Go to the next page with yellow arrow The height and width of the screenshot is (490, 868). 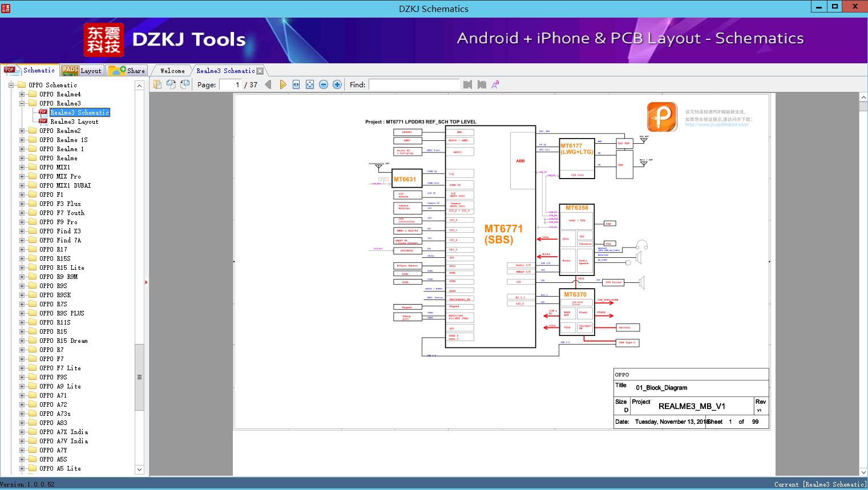(x=282, y=84)
